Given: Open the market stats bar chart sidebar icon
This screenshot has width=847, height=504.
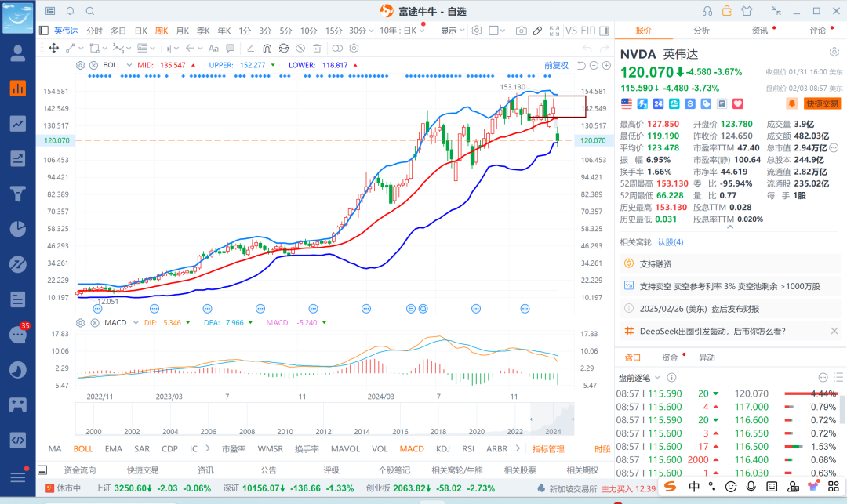Looking at the screenshot, I should [18, 88].
